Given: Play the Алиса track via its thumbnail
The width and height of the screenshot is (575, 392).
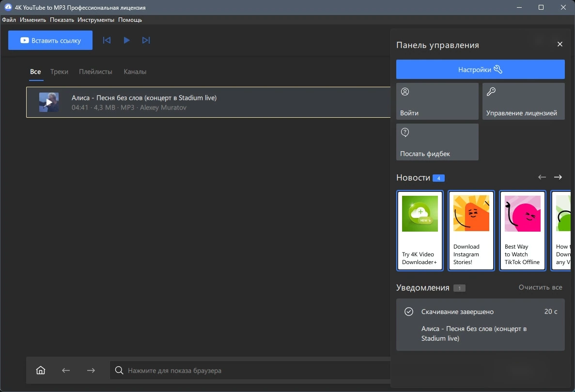Looking at the screenshot, I should coord(49,102).
